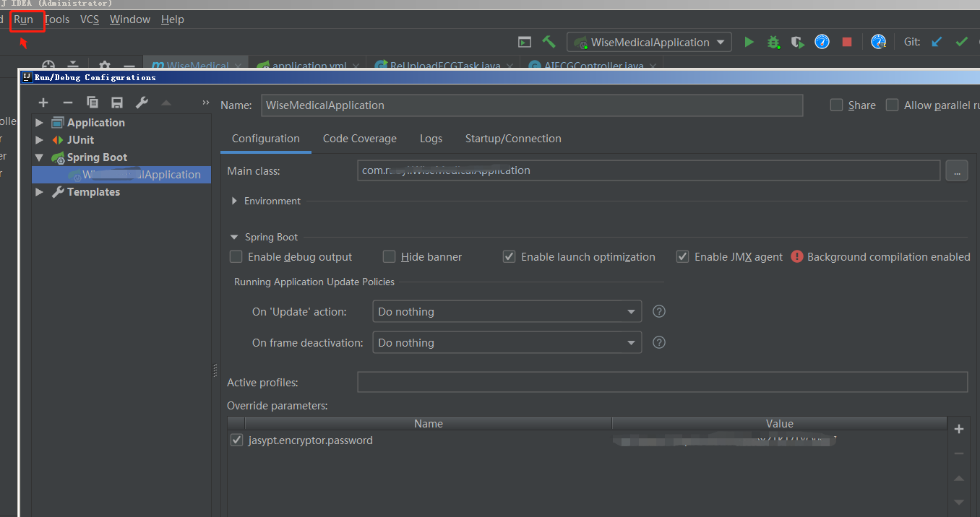Enable debug output checkbox
This screenshot has height=517, width=980.
(x=236, y=256)
